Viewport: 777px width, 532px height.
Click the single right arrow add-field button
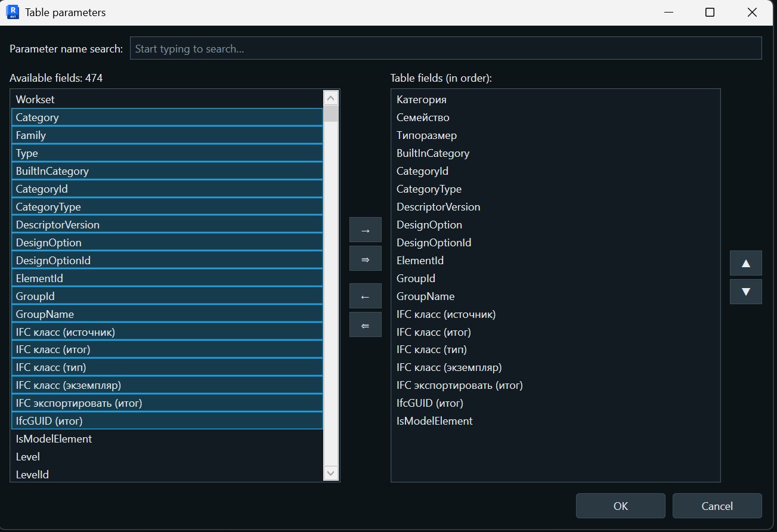(365, 230)
